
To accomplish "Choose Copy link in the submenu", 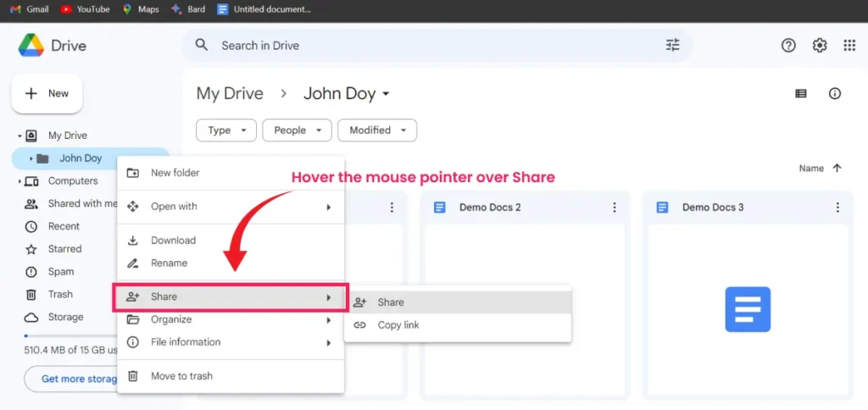I will pos(398,325).
